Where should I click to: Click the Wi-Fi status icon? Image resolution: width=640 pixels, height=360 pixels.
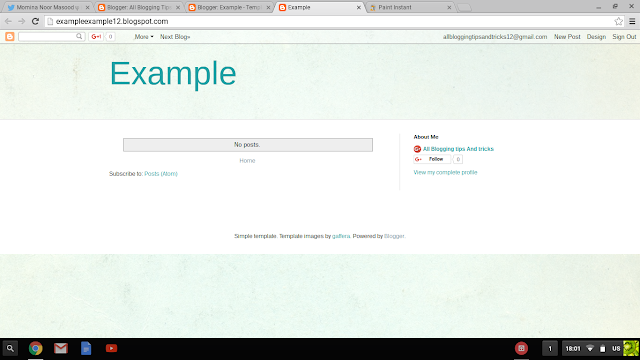590,349
